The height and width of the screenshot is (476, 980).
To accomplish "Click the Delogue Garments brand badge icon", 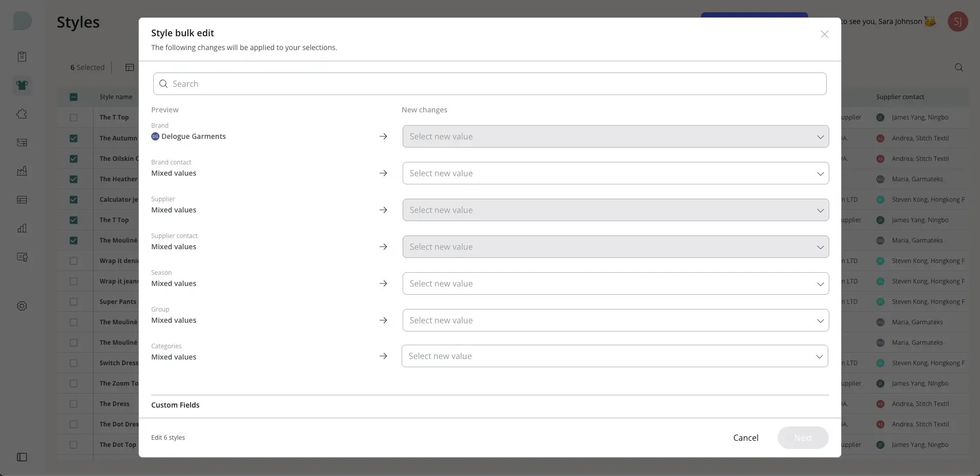I will 155,136.
